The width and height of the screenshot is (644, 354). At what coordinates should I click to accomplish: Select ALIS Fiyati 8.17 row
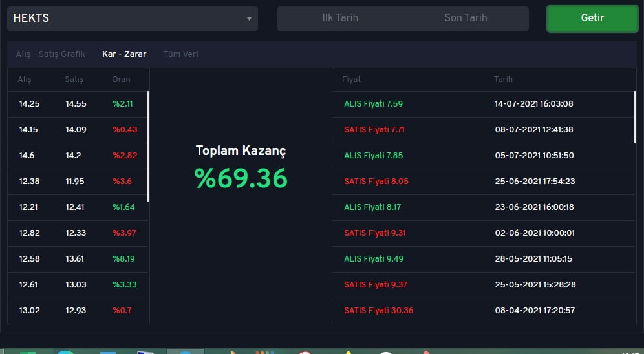tap(483, 207)
